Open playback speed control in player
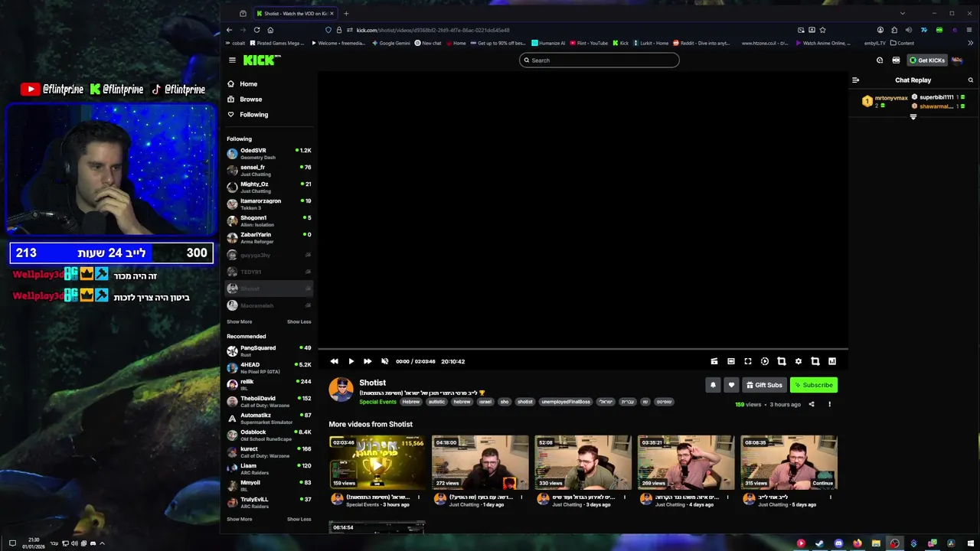This screenshot has height=551, width=980. (x=765, y=361)
